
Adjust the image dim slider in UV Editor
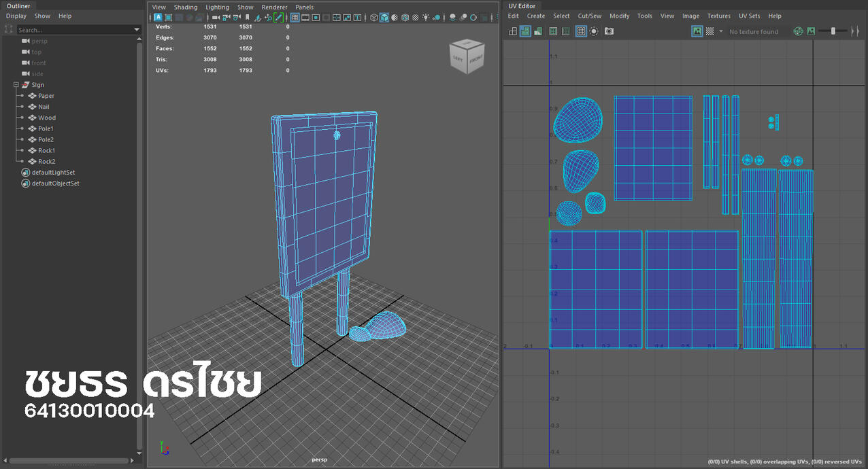[x=833, y=31]
